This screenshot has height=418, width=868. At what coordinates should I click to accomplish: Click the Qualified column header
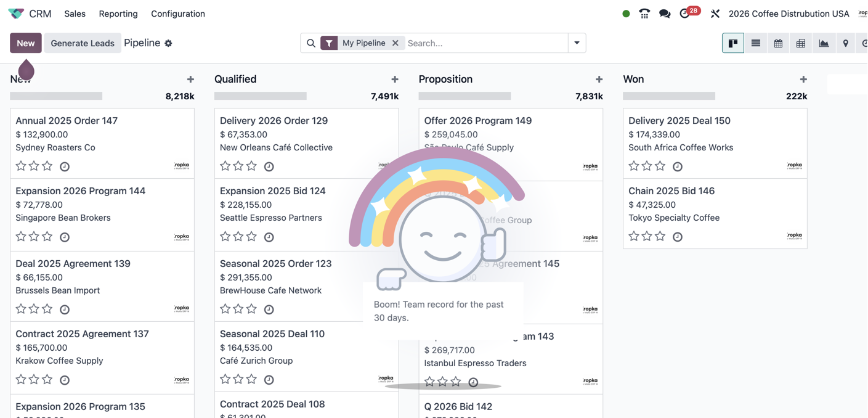coord(235,79)
